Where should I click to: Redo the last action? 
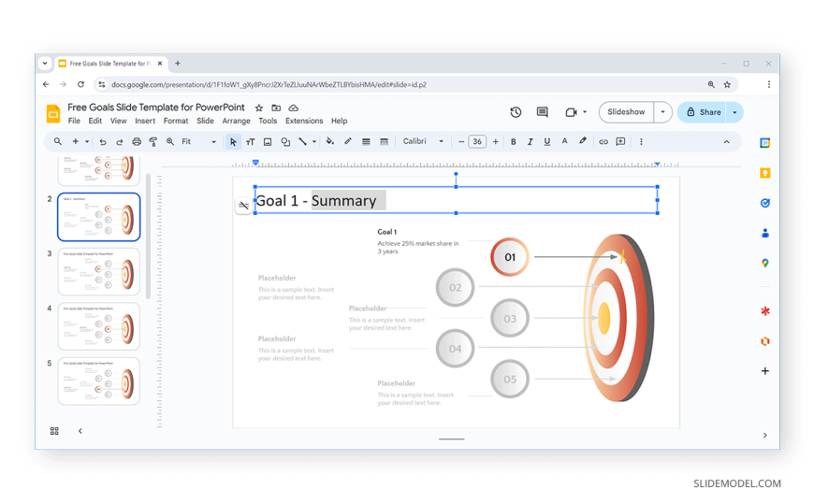click(x=120, y=142)
